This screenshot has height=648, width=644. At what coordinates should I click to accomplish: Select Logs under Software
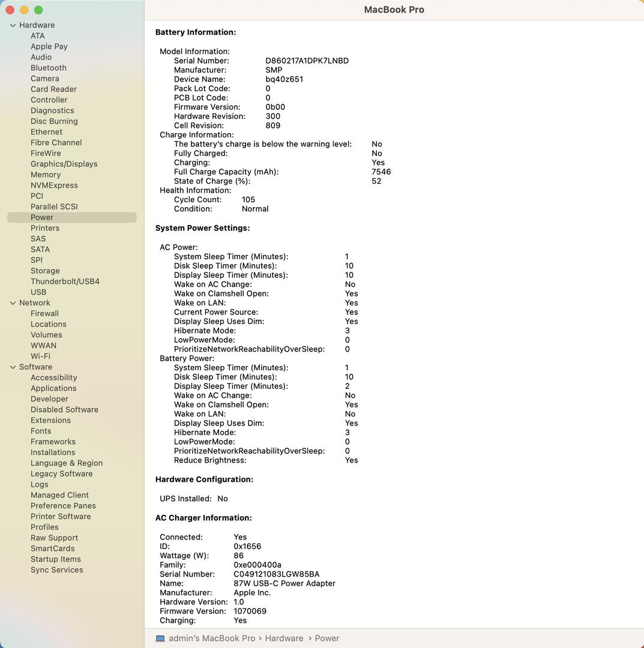point(39,485)
